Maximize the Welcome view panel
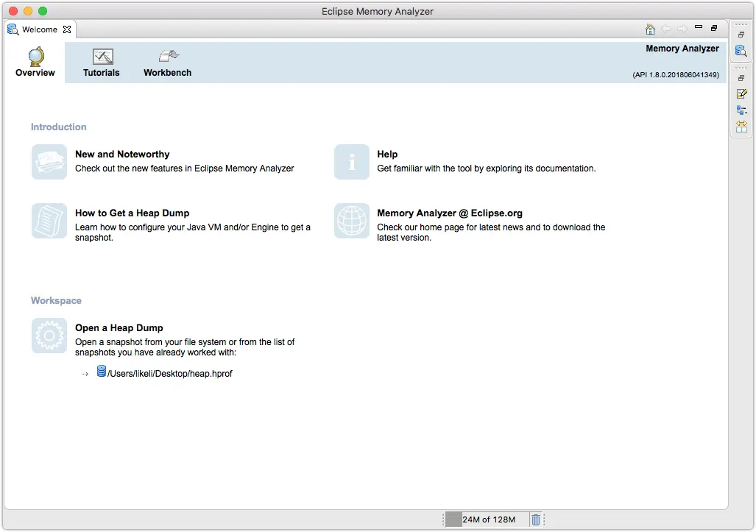756x532 pixels. pyautogui.click(x=714, y=28)
